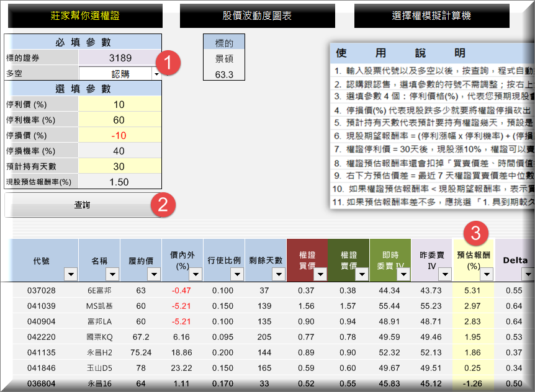535x392 pixels.
Task: Click warrant code 036804
Action: tap(42, 383)
